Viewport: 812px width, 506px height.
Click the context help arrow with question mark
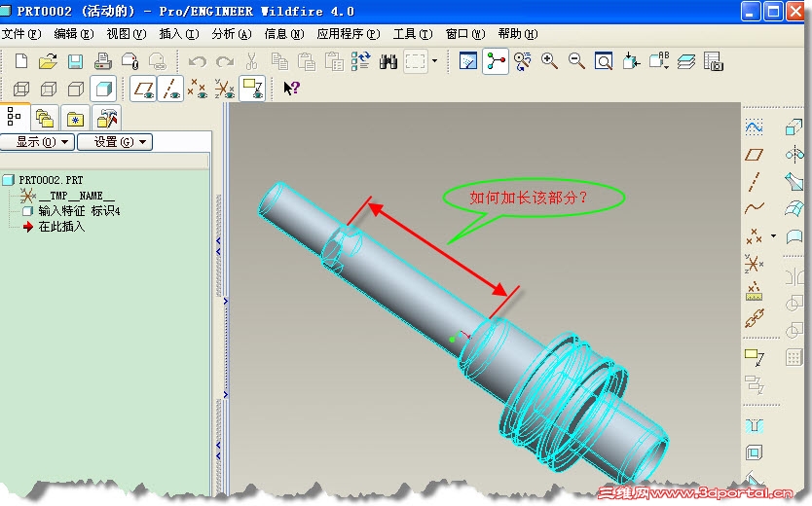click(291, 88)
